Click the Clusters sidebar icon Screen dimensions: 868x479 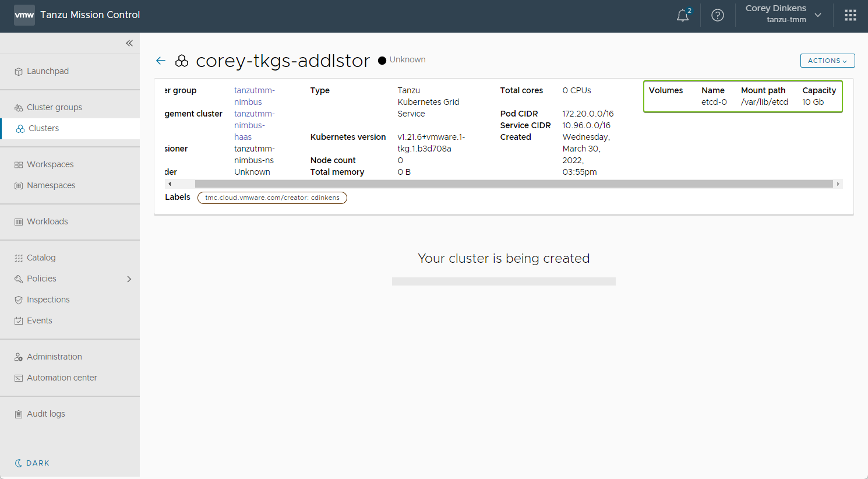pos(20,129)
